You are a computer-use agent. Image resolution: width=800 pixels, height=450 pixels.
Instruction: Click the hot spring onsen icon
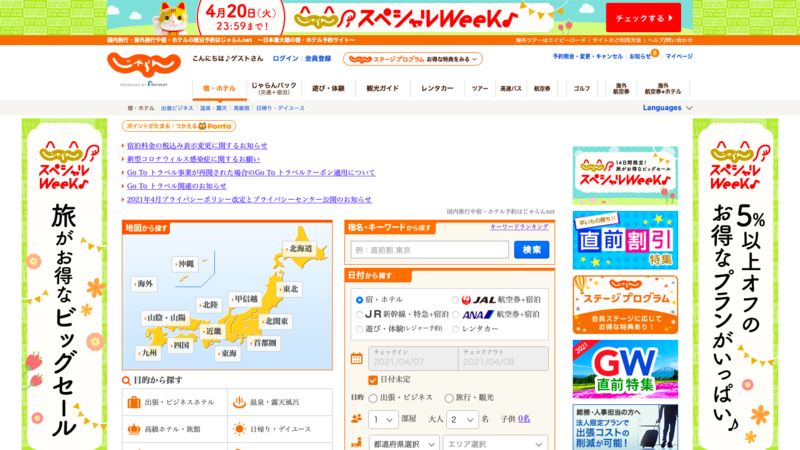tap(239, 402)
